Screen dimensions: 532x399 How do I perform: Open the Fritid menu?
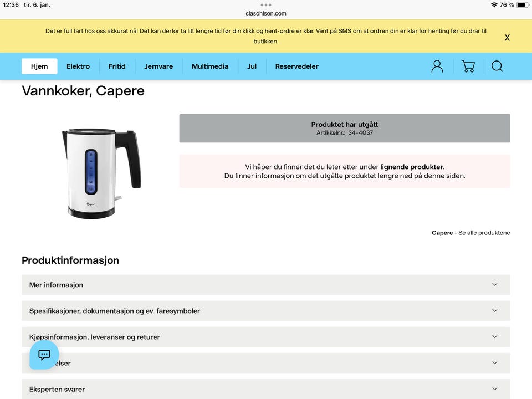tap(117, 66)
